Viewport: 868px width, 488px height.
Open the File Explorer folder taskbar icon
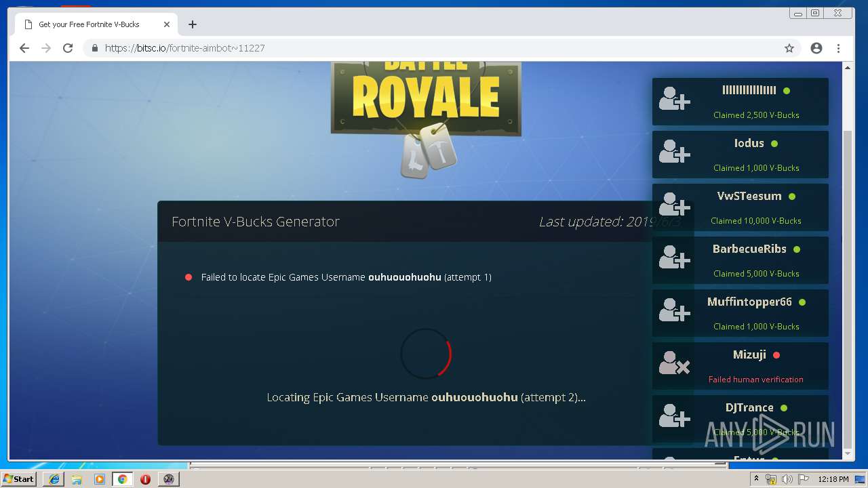pos(77,479)
